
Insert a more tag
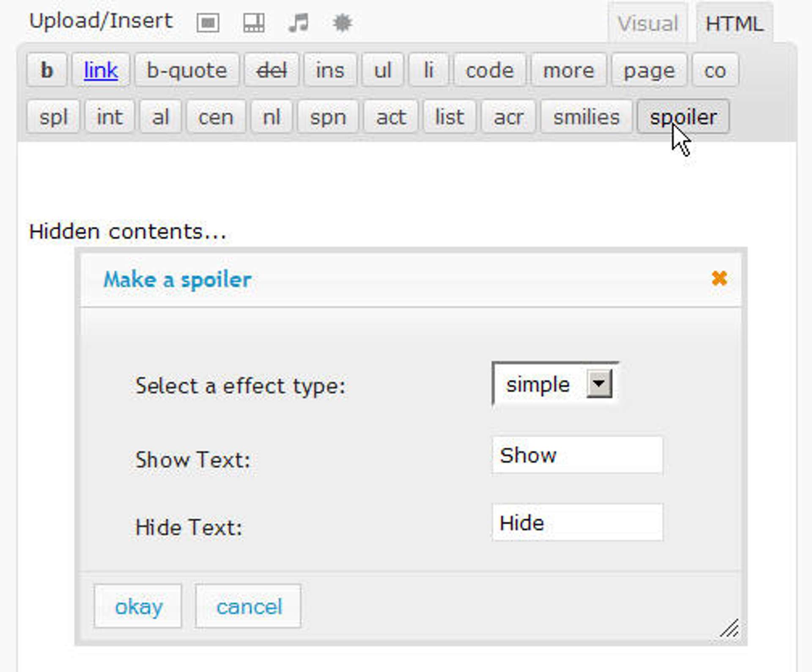(568, 70)
